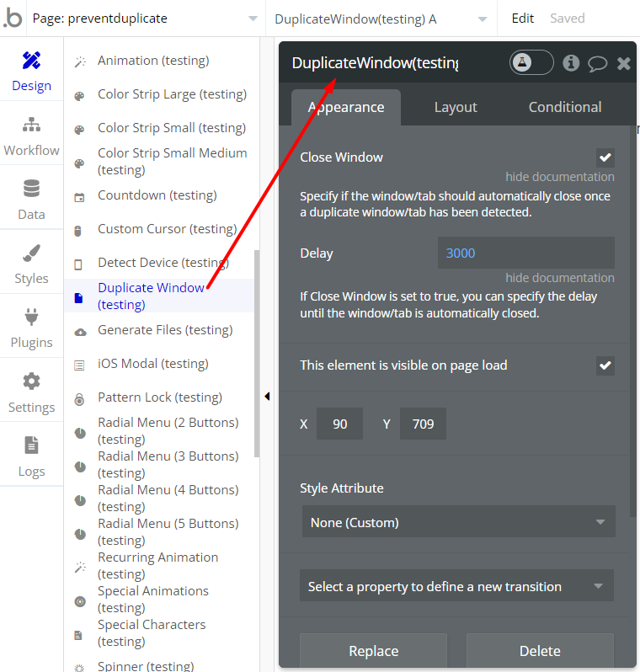Expand the Style Attribute dropdown
The width and height of the screenshot is (640, 672).
[x=458, y=522]
